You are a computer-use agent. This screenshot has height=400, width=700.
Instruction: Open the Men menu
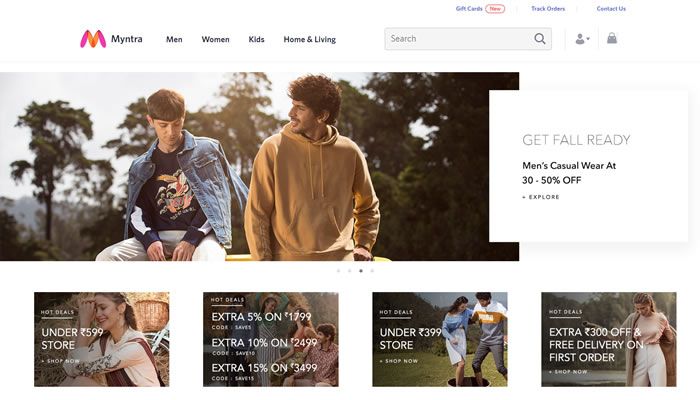[x=174, y=40]
